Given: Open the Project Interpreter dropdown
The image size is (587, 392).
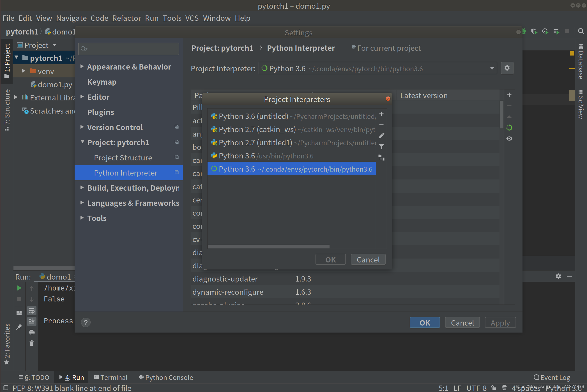Looking at the screenshot, I should [x=492, y=68].
